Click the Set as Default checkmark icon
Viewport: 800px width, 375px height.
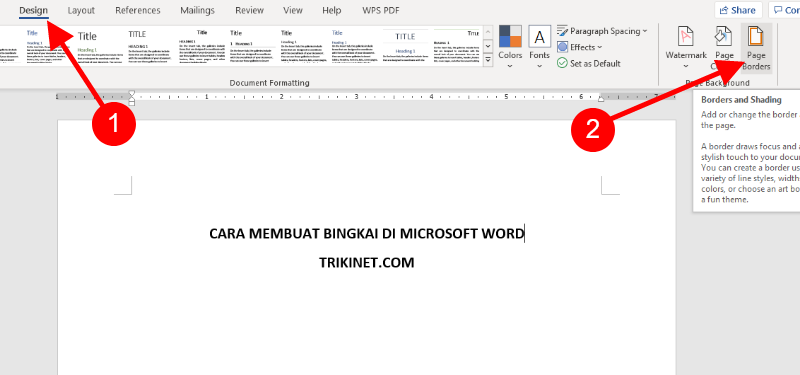tap(562, 63)
